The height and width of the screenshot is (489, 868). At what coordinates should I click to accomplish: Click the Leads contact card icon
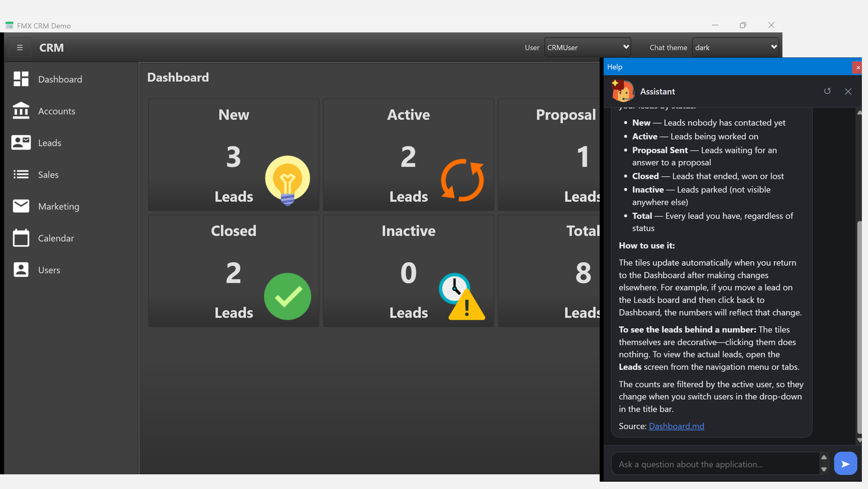(21, 142)
